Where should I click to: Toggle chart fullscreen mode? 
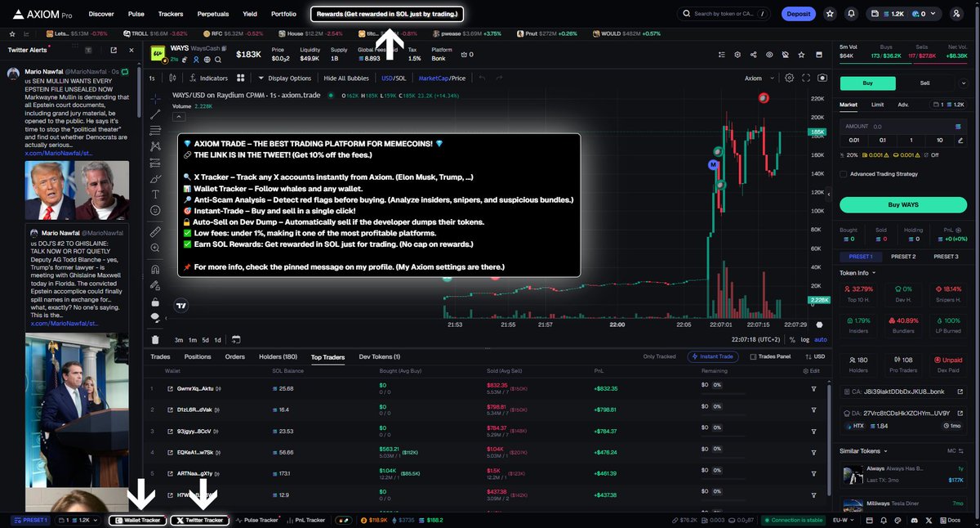806,78
